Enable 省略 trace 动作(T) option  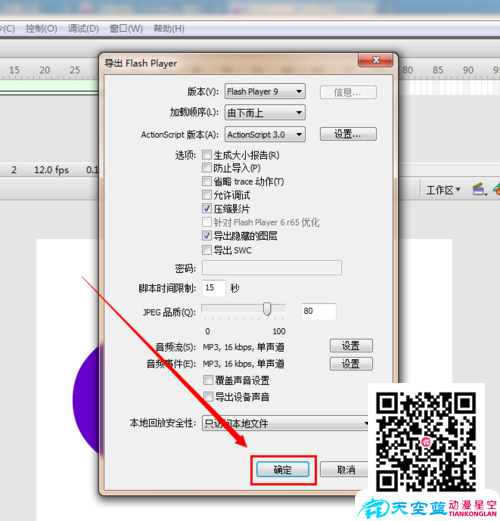(207, 181)
